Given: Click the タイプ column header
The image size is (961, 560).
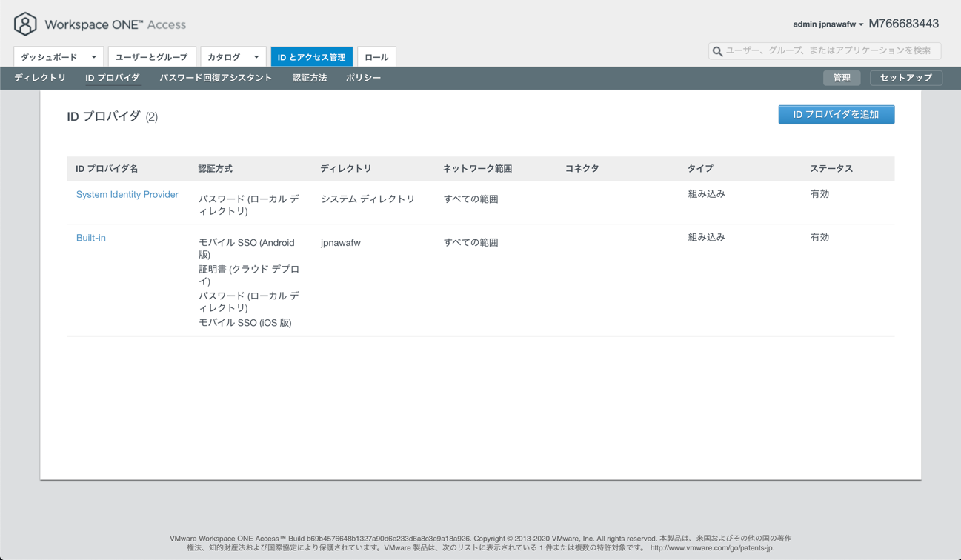Looking at the screenshot, I should coord(700,169).
